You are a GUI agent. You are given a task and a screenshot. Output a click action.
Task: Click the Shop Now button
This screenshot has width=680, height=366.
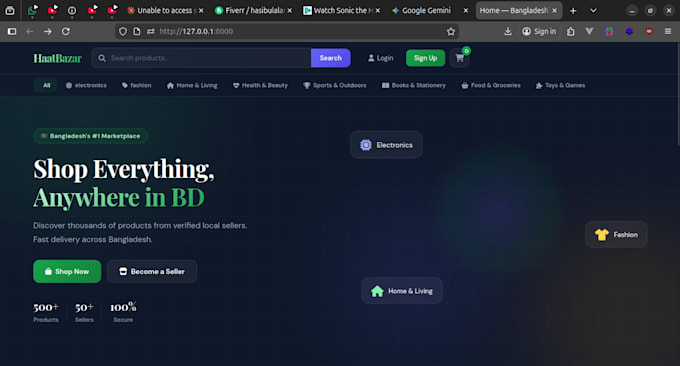click(67, 271)
